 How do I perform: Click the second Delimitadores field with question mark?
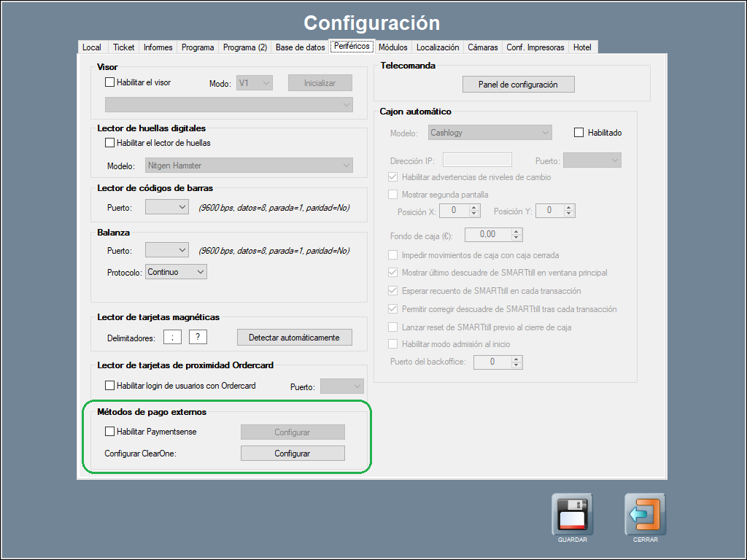click(x=198, y=337)
